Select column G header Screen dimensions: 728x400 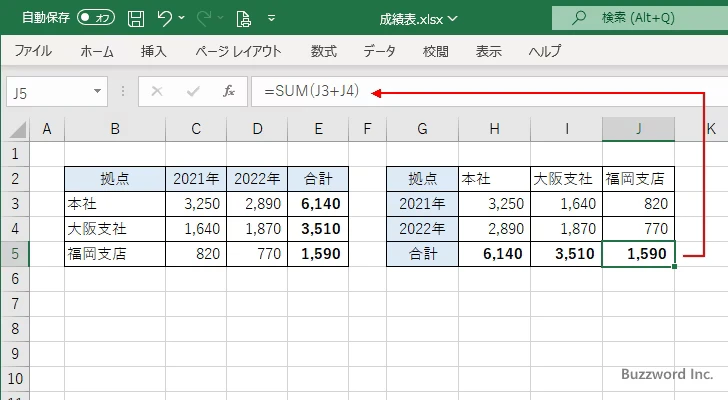422,129
